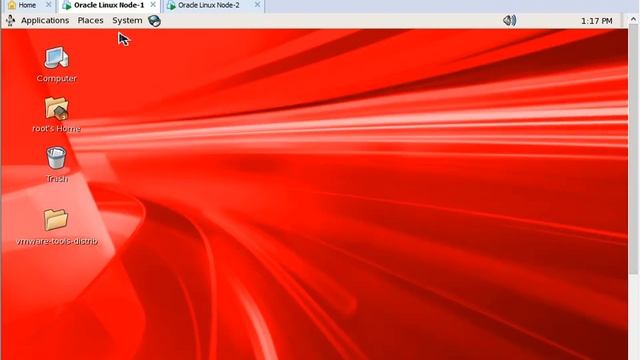Click the vmware-tools-distrib label text
640x360 pixels.
click(x=57, y=241)
